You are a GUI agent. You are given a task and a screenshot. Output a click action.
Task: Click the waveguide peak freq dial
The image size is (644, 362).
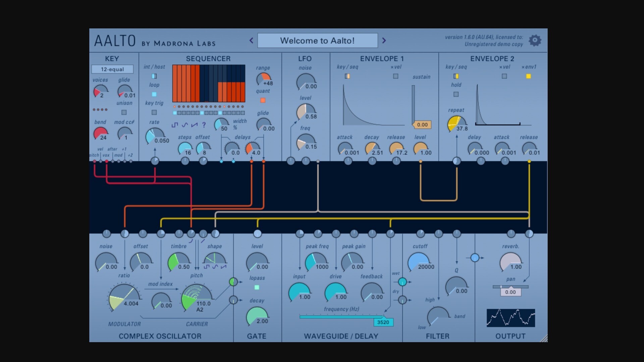[x=316, y=262]
